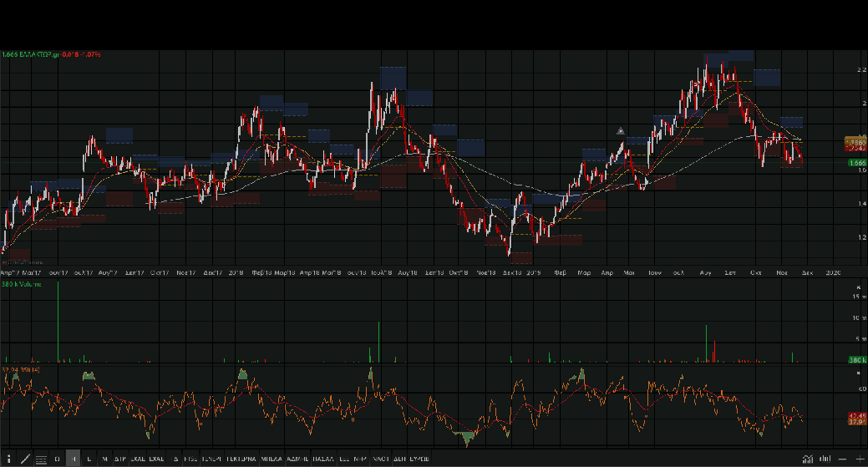Click the gray triangle marker on chart
This screenshot has height=467, width=868.
click(x=621, y=131)
